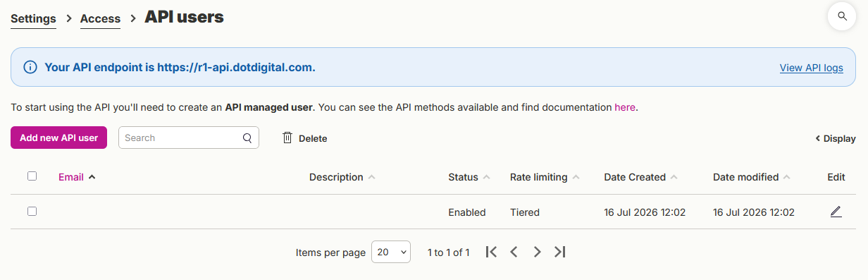Screen dimensions: 868x280
Task: Sort the table by the Description column header
Action: 336,177
